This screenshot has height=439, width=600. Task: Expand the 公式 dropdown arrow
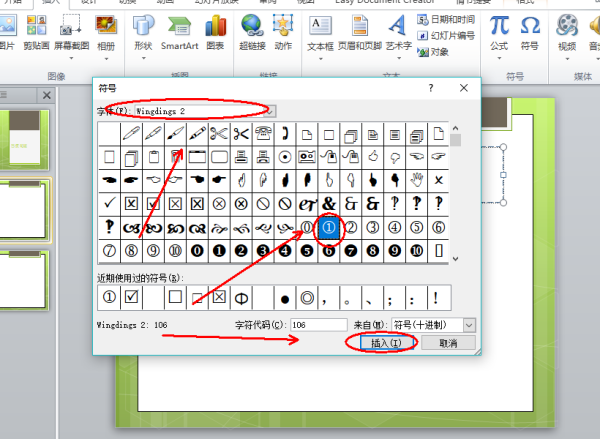click(x=500, y=58)
